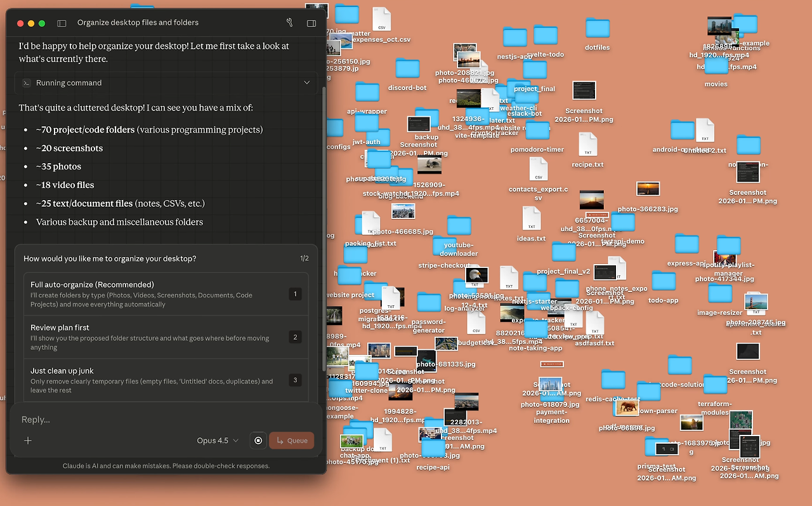Select the pomodoro-timer folder
Screen dimensions: 812x506
point(537,131)
